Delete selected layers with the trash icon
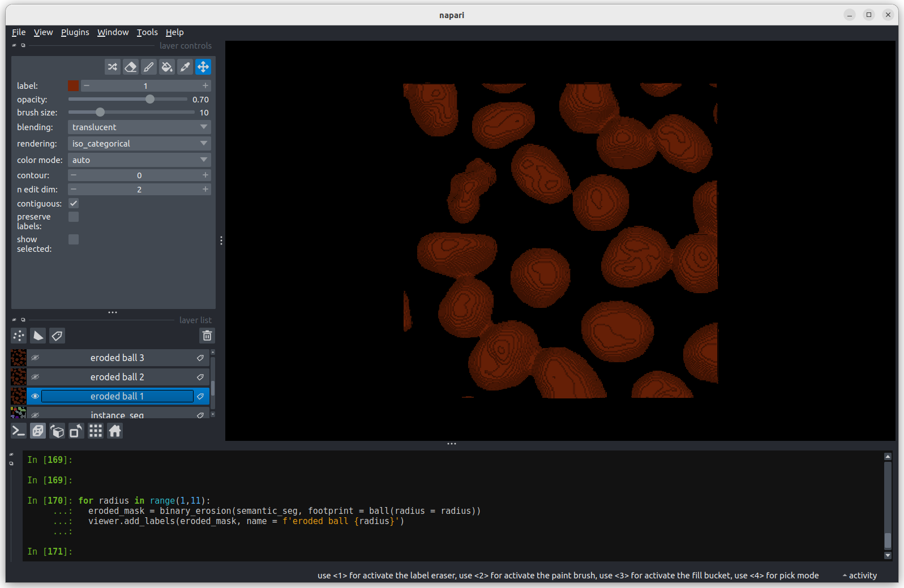904x588 pixels. tap(207, 336)
